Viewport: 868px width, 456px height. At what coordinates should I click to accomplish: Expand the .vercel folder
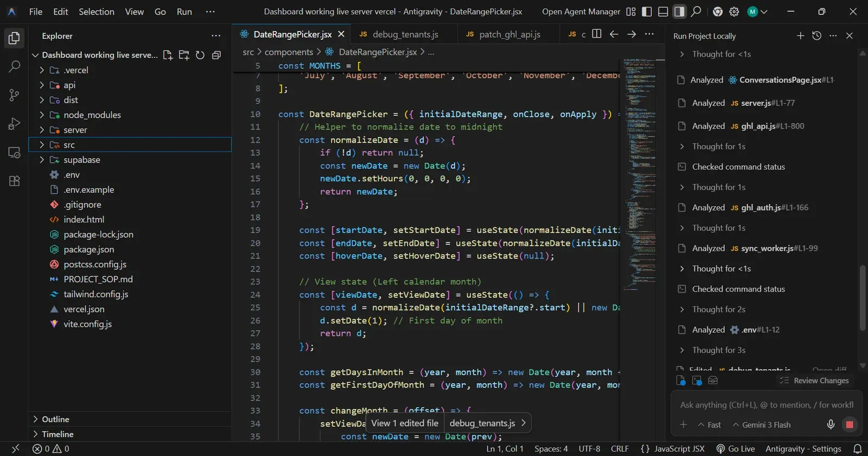point(130,70)
